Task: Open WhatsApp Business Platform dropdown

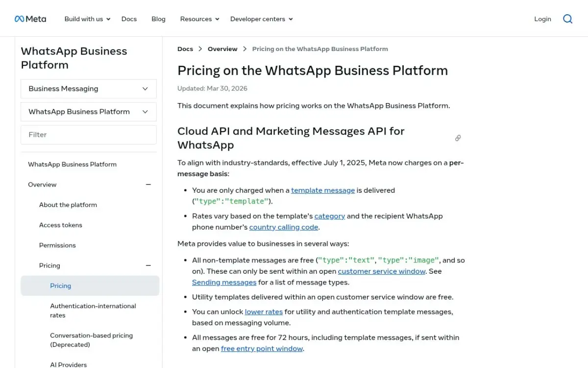Action: [89, 112]
